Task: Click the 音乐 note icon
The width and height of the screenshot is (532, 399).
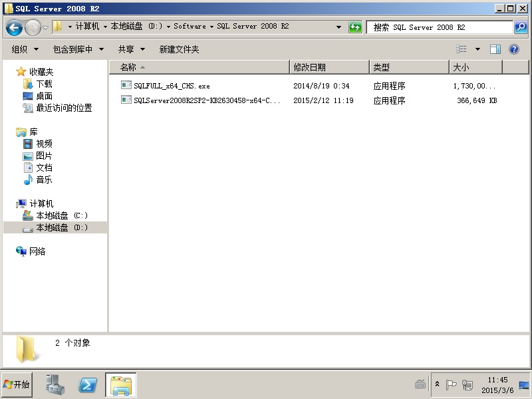Action: (28, 180)
